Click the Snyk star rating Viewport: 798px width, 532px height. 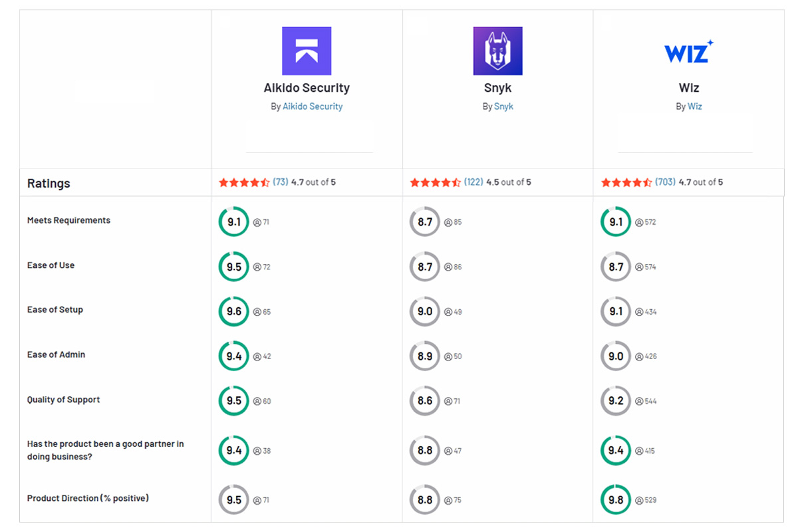(x=436, y=182)
